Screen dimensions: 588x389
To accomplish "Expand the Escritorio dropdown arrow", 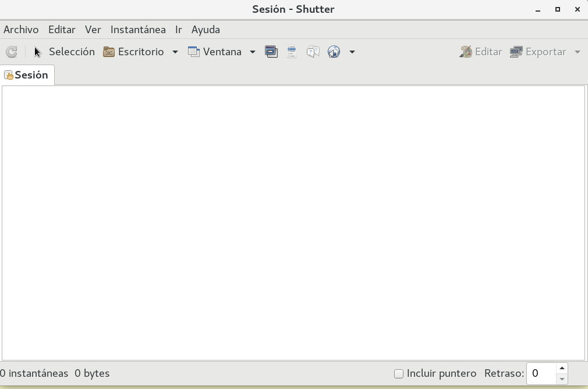I will click(175, 52).
